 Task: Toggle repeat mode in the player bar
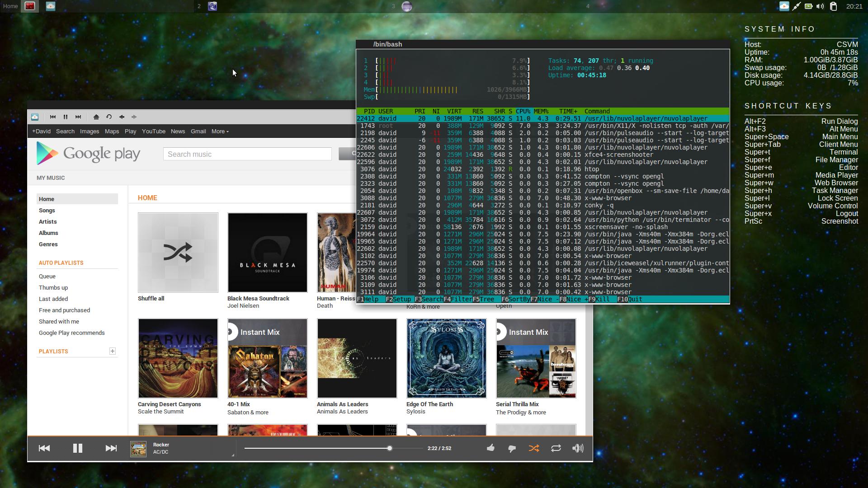[x=556, y=448]
